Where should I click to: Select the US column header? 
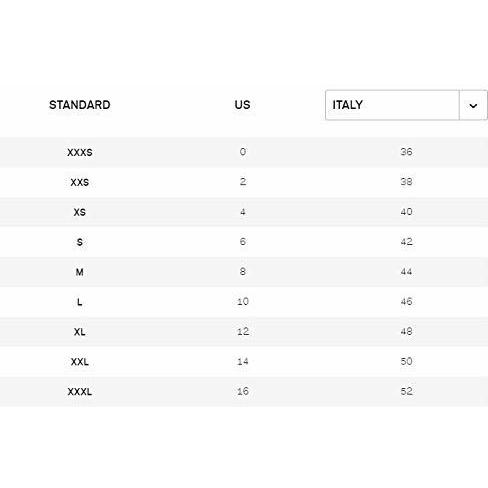(x=242, y=105)
